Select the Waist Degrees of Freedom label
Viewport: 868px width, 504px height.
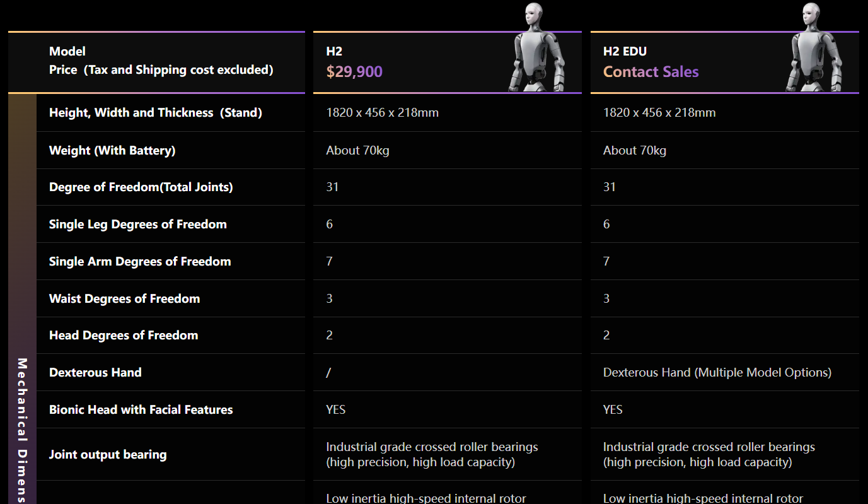tap(124, 299)
